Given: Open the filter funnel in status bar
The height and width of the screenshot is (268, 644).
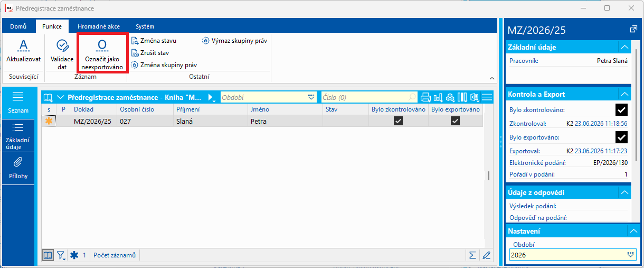Looking at the screenshot, I should [61, 255].
